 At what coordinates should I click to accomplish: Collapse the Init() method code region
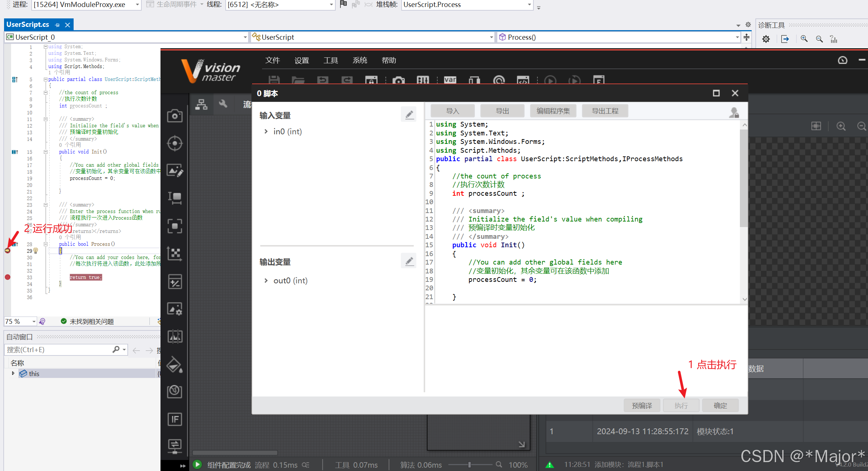(46, 152)
